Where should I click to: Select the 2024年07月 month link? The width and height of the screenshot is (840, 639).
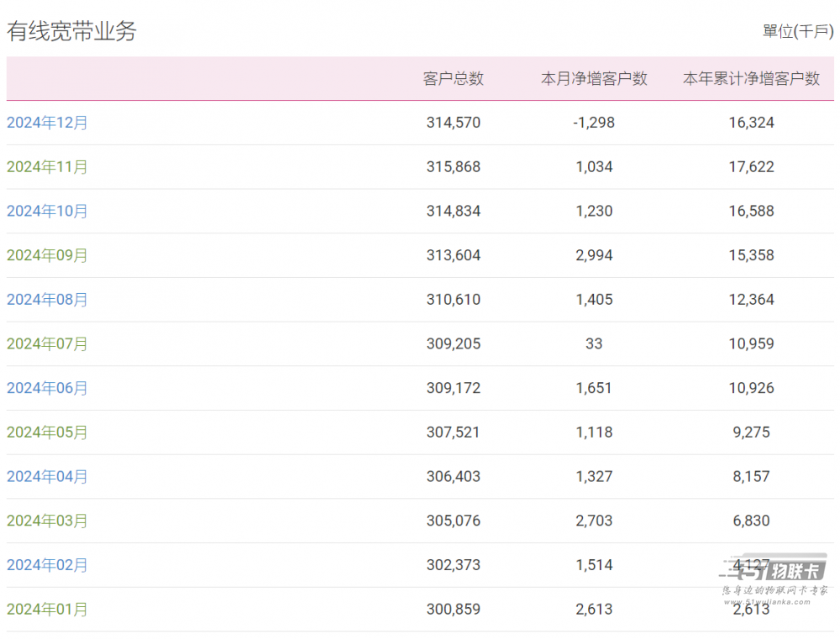(47, 343)
